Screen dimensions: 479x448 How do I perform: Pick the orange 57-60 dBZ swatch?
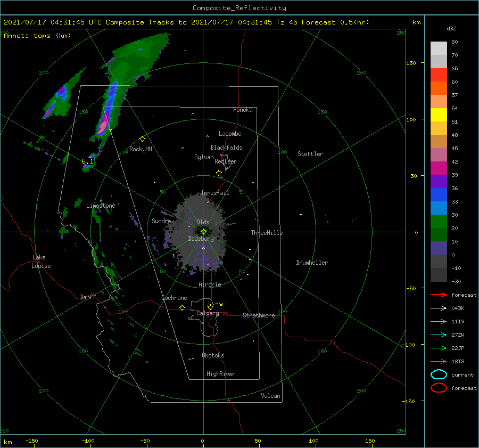[x=439, y=88]
